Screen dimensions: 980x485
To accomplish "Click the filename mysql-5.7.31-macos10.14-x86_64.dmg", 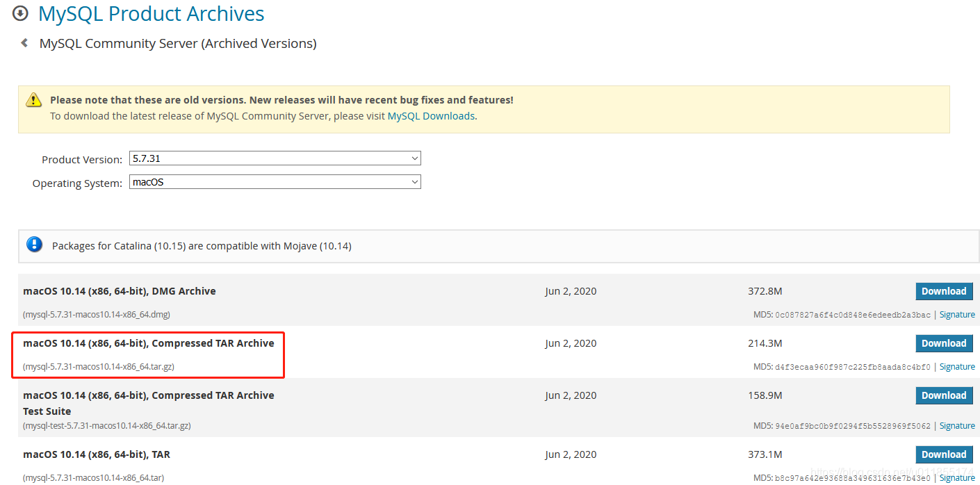I will coord(97,315).
